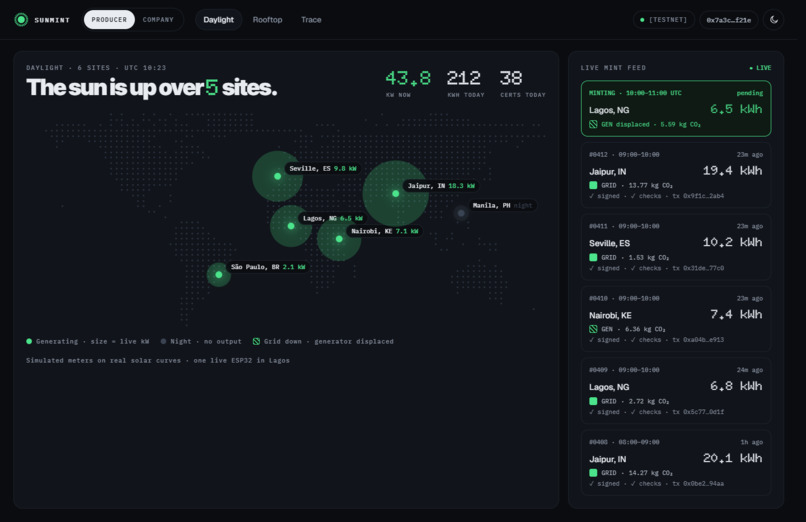Screen dimensions: 806x522
Task: Click the 38 certs today value
Action: tap(511, 78)
